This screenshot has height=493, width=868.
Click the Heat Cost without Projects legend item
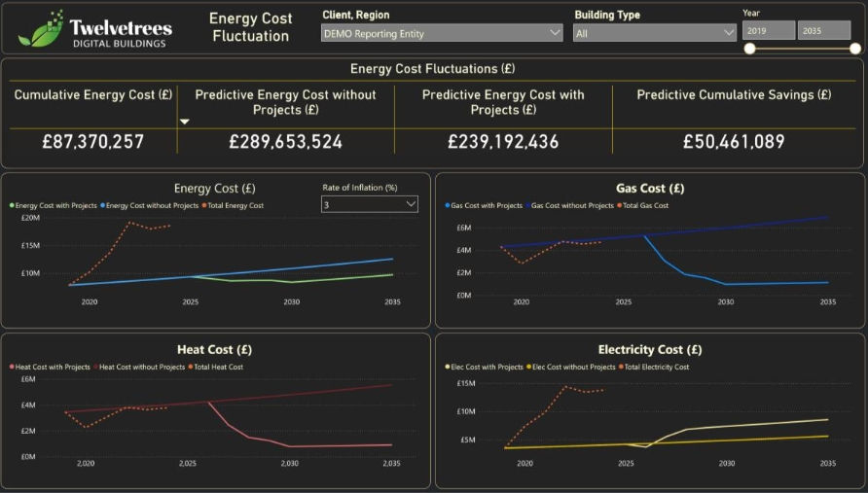(139, 367)
